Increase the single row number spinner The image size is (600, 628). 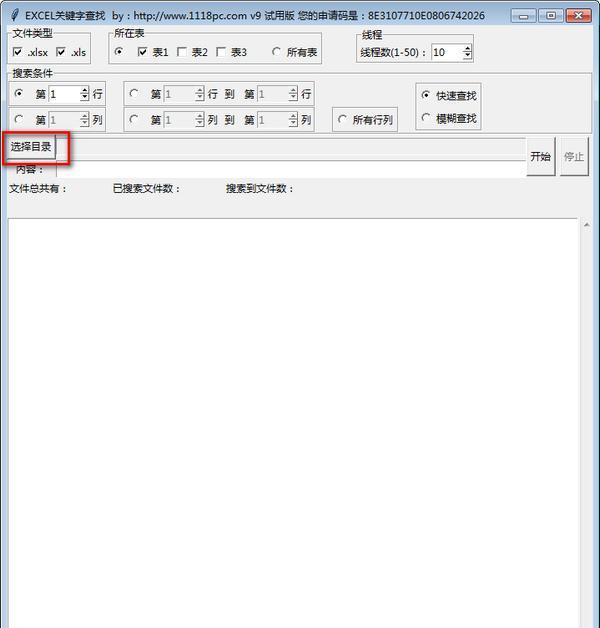click(84, 90)
